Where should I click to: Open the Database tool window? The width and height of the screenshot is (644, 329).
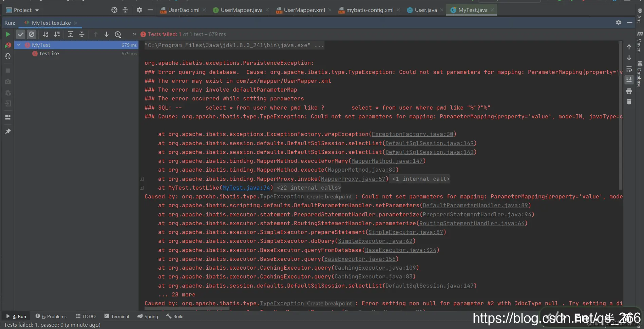[640, 74]
